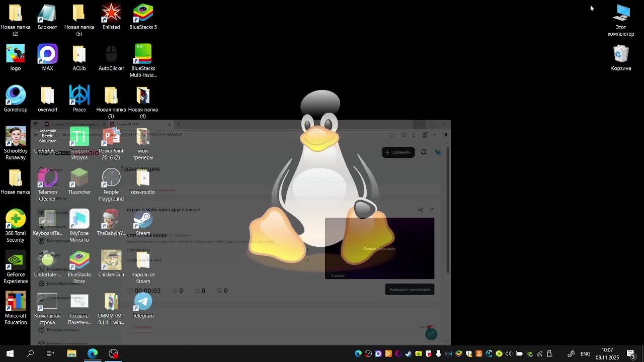Click the NVIDIA icon in system tray
Screen dimensions: 644x362
click(529, 353)
